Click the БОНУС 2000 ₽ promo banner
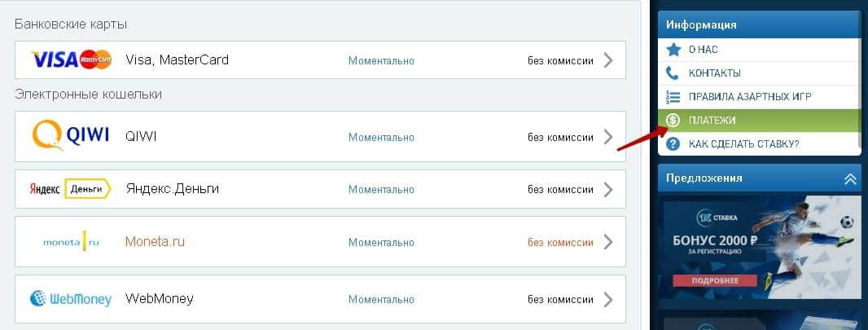Viewport: 868px width, 330px height. (x=759, y=246)
